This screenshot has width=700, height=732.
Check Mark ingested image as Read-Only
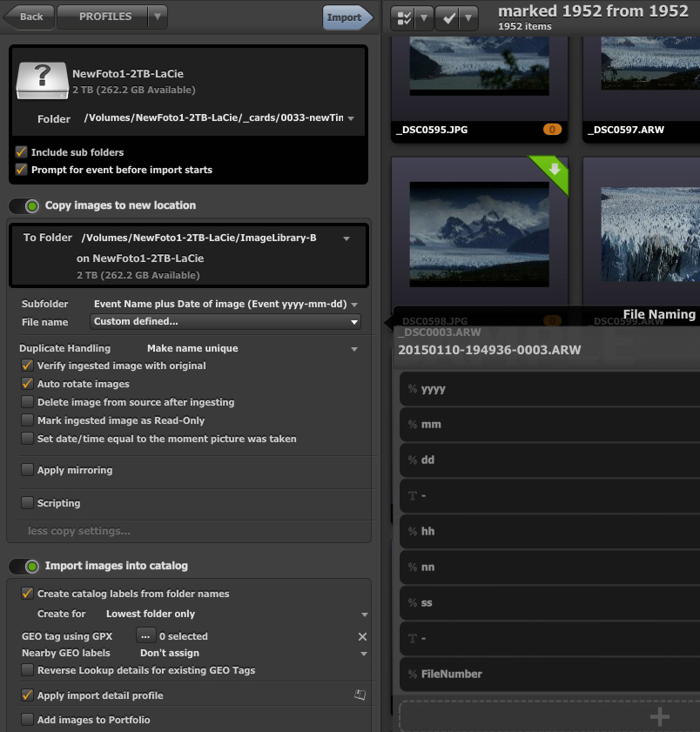27,420
